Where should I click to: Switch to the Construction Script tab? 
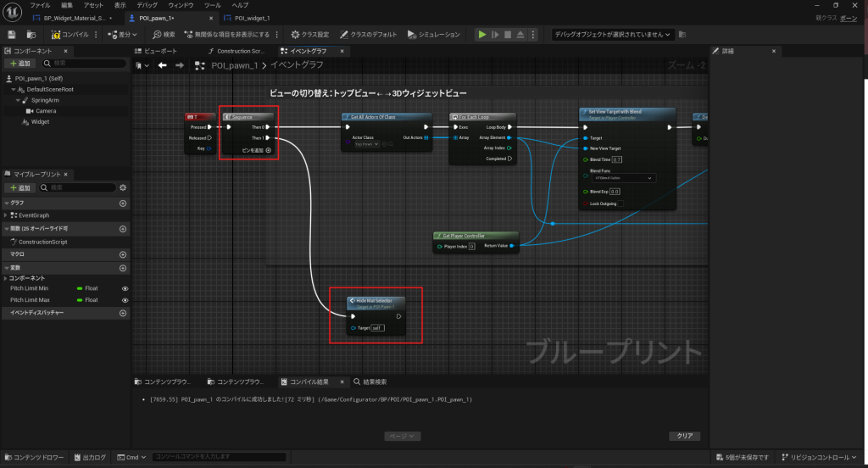point(237,51)
